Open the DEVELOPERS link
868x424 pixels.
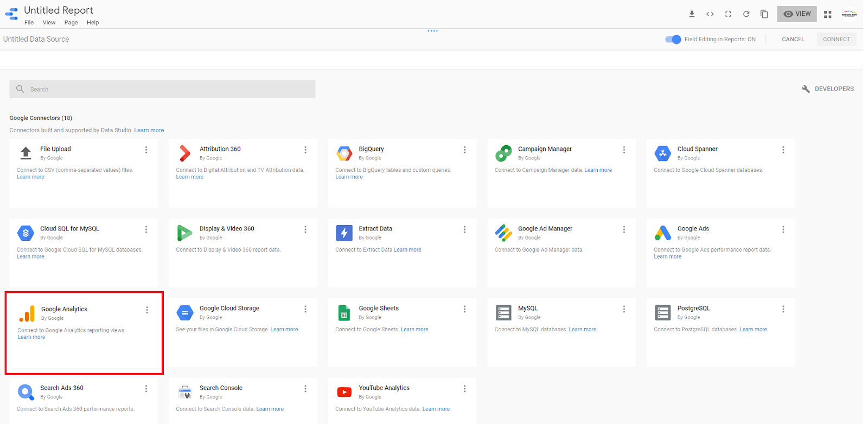point(828,89)
